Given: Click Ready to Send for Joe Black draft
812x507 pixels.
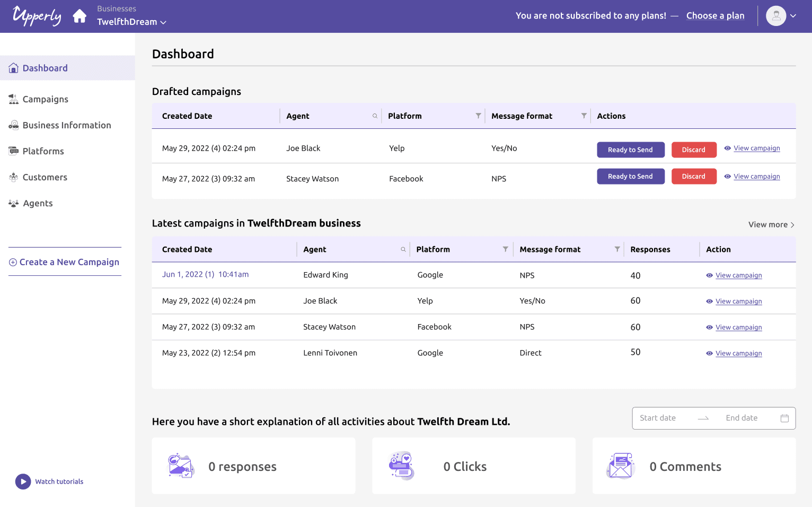Looking at the screenshot, I should [x=630, y=150].
